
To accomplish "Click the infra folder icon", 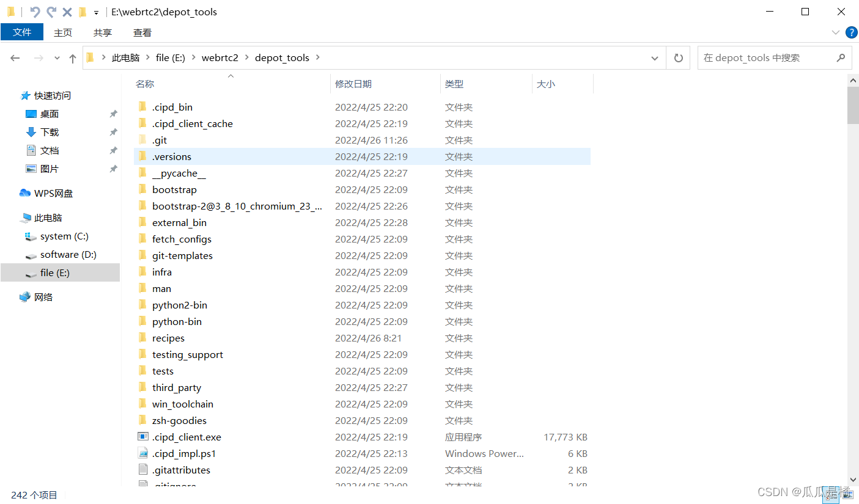I will click(142, 271).
